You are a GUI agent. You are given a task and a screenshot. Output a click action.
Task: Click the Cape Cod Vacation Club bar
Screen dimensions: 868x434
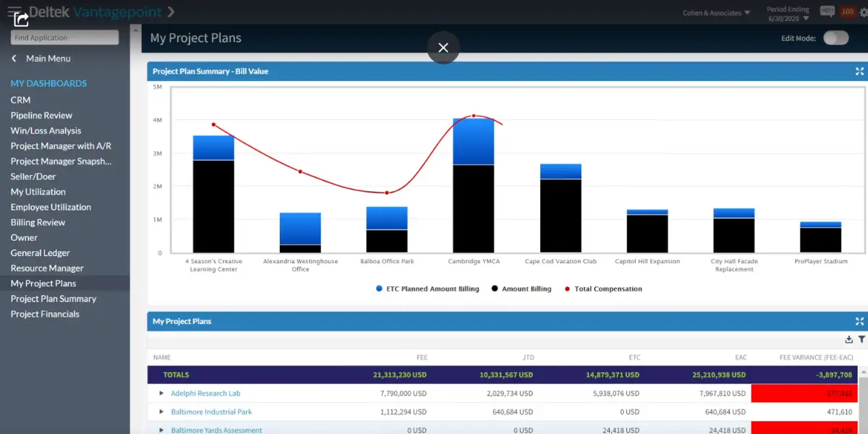click(x=561, y=208)
